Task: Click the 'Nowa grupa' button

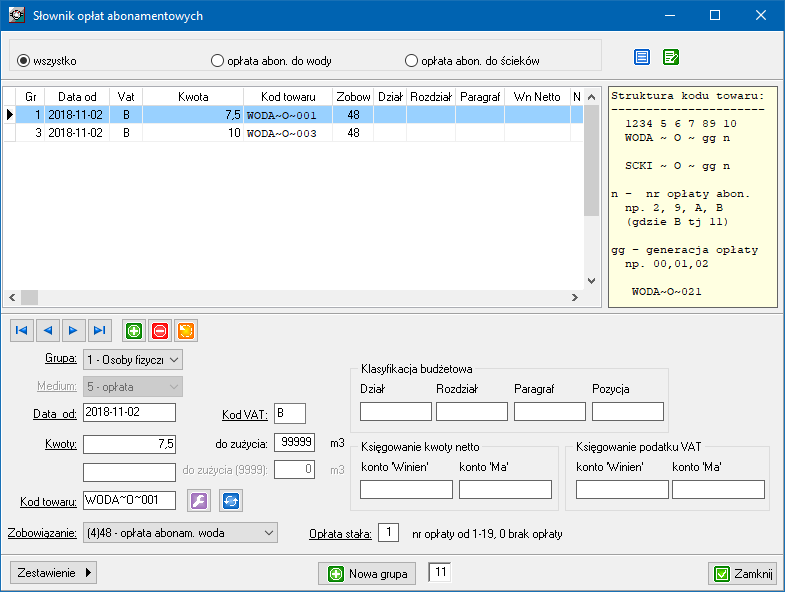Action: pyautogui.click(x=369, y=574)
